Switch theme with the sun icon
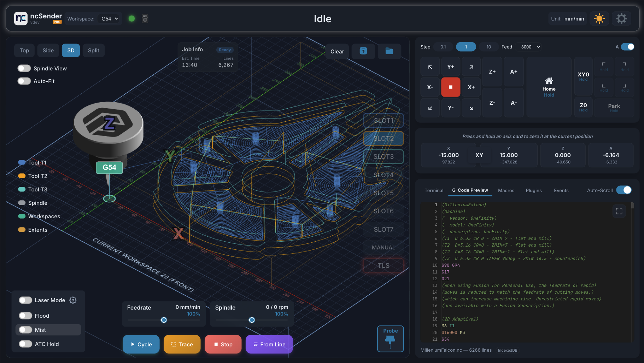Image resolution: width=644 pixels, height=363 pixels. (599, 18)
